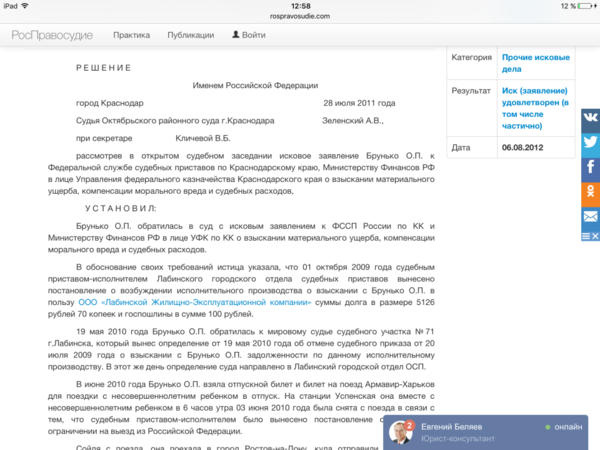This screenshot has height=450, width=600.
Task: Click judge name Зеленский А.В.
Action: [353, 121]
